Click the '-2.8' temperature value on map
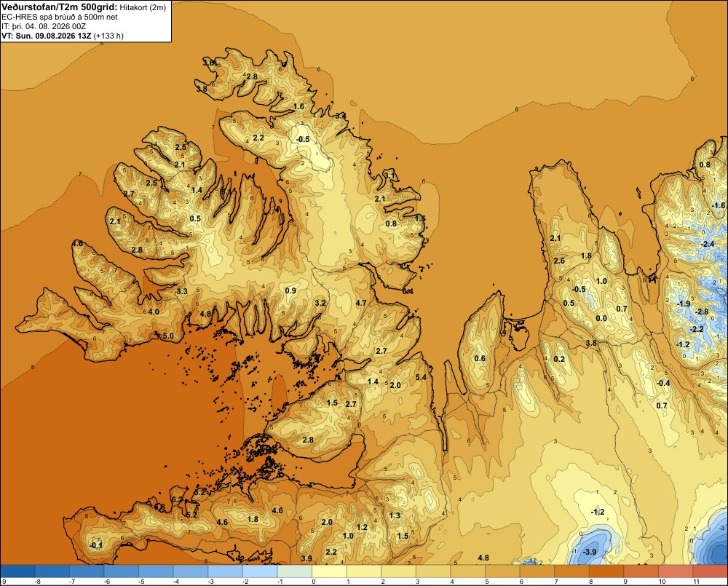The width and height of the screenshot is (728, 586). pos(702,312)
